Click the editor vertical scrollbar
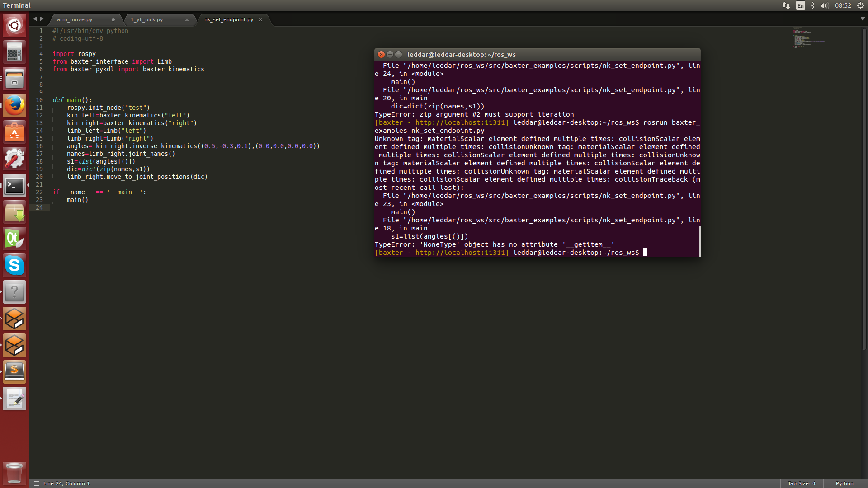Image resolution: width=868 pixels, height=488 pixels. pyautogui.click(x=864, y=189)
